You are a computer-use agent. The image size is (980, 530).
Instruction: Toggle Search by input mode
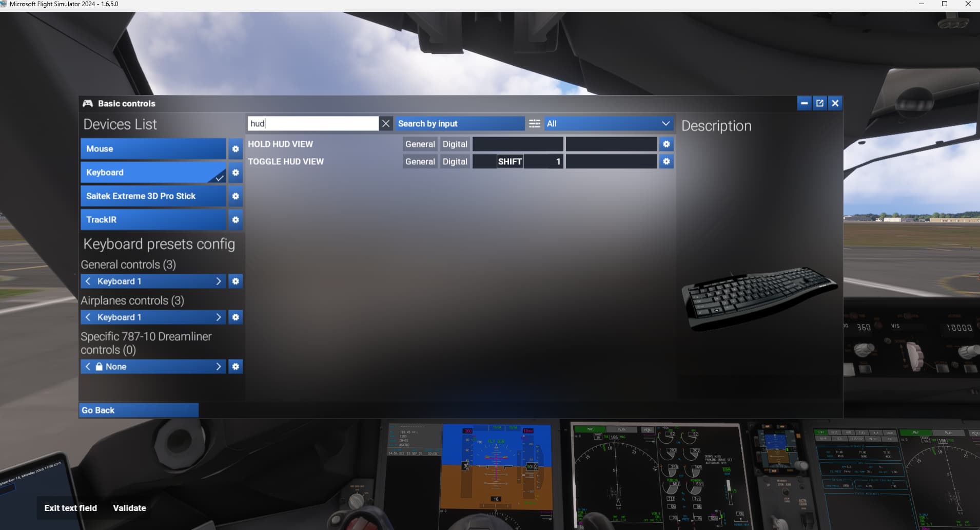coord(460,124)
